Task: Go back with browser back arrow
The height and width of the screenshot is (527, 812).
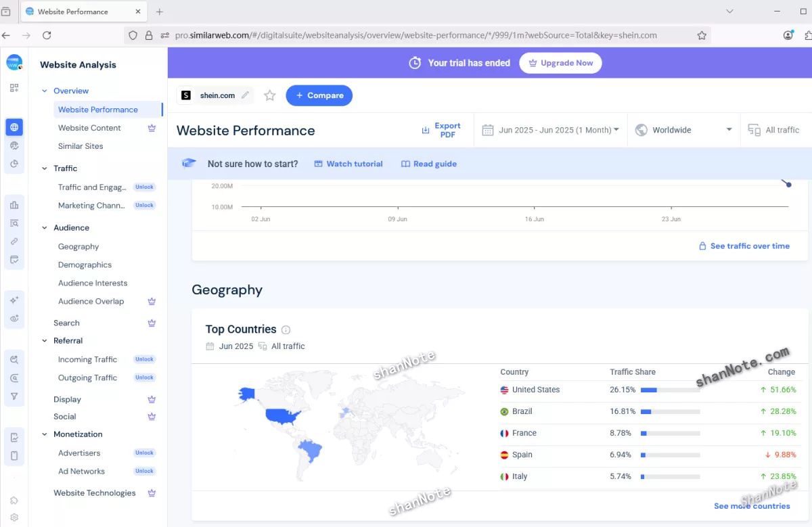Action: tap(6, 35)
